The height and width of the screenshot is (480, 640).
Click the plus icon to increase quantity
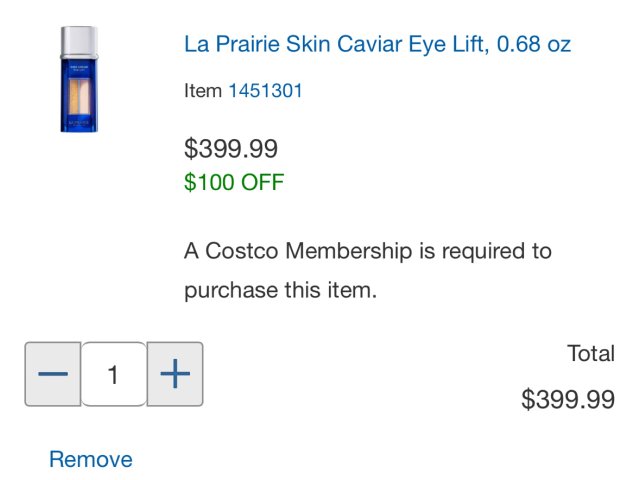[x=175, y=374]
